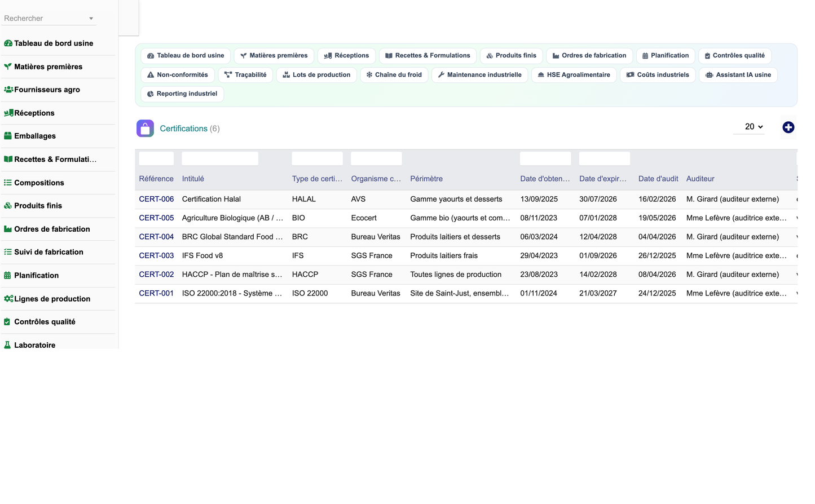The height and width of the screenshot is (504, 815).
Task: Click the 'Produits laitiers frais' cell
Action: click(x=444, y=256)
